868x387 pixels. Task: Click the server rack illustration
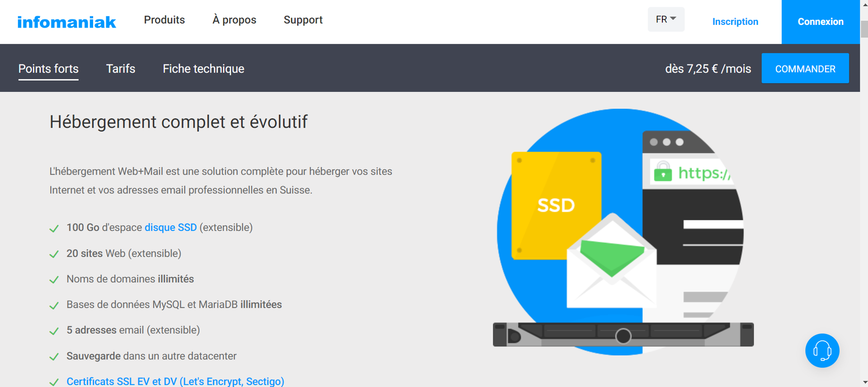coord(623,335)
